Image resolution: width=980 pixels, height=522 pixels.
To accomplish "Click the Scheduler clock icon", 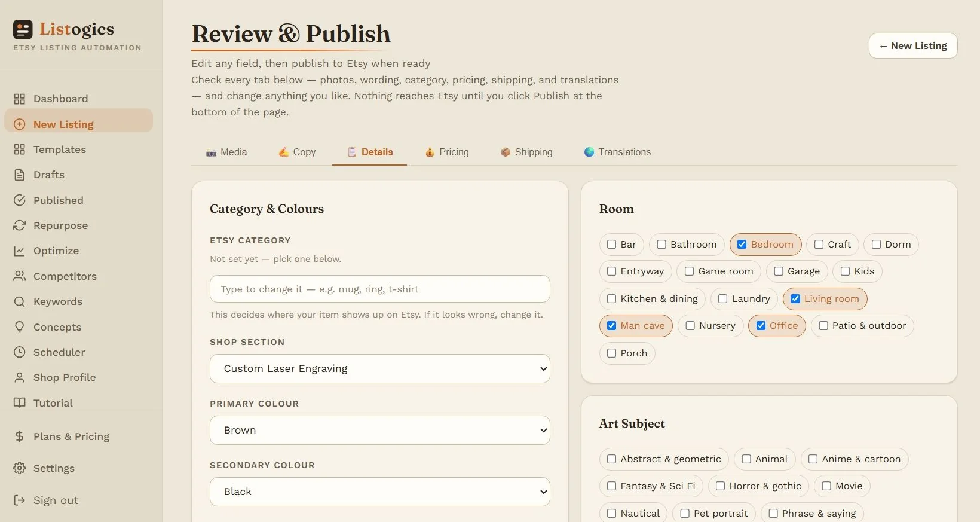I will 20,352.
